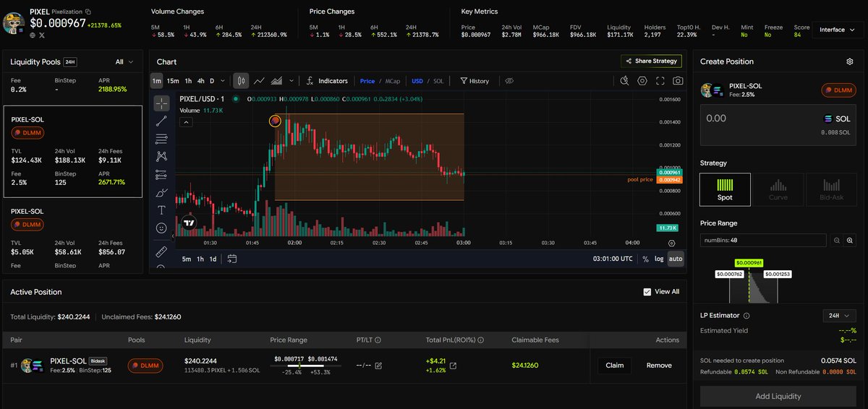The height and width of the screenshot is (409, 868).
Task: Copy the PIXEL token address
Action: pos(88,12)
